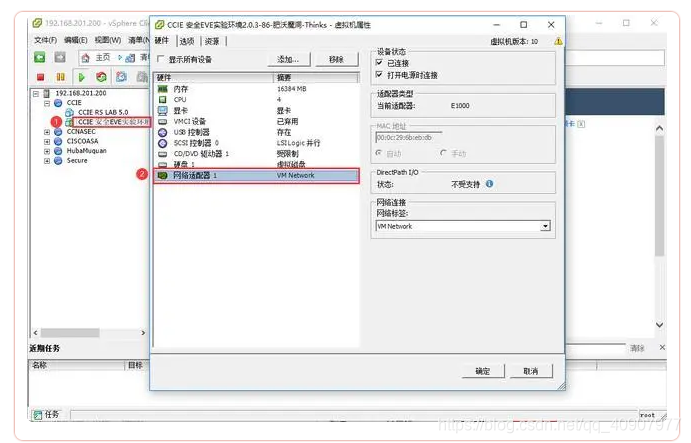The height and width of the screenshot is (443, 691).
Task: Click the red power off (stop) toolbar icon
Action: click(41, 77)
